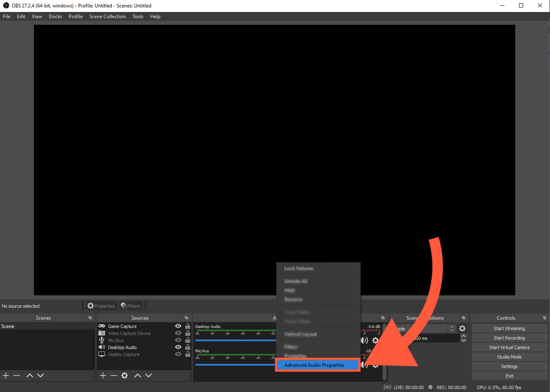550x392 pixels.
Task: Increase the transition duration value
Action: click(464, 336)
